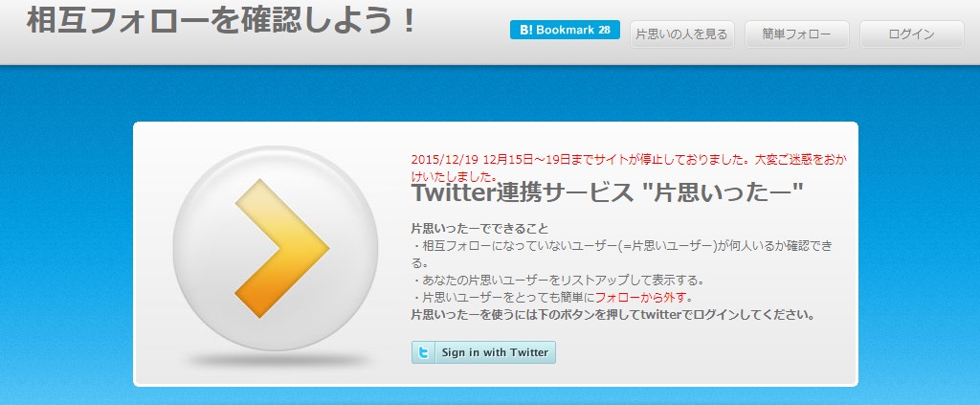
Task: Click the bullet about リストアップして表示する
Action: (x=558, y=280)
